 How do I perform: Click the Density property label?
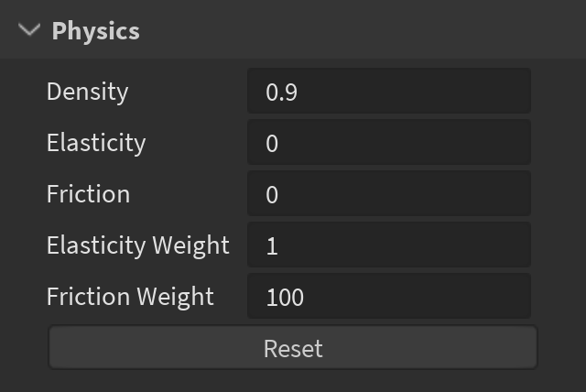coord(87,92)
